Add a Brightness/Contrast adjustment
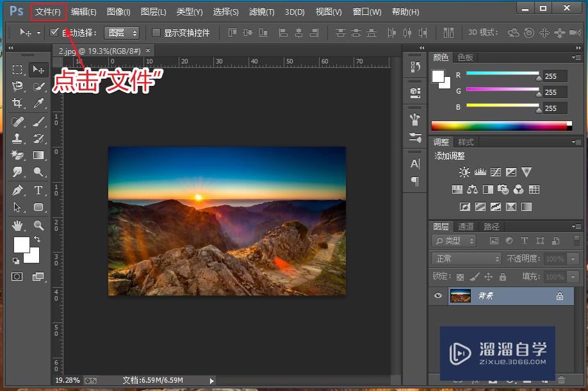This screenshot has width=588, height=391. [464, 172]
